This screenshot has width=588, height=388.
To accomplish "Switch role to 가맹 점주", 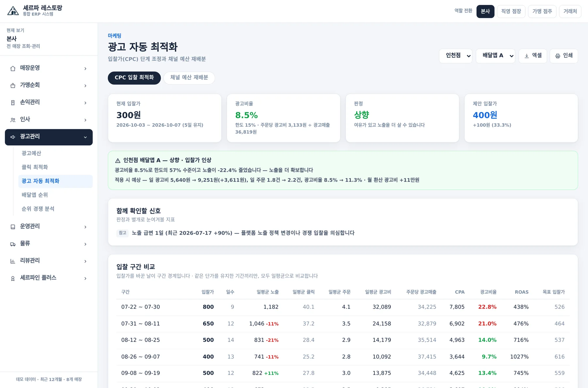I will (542, 11).
